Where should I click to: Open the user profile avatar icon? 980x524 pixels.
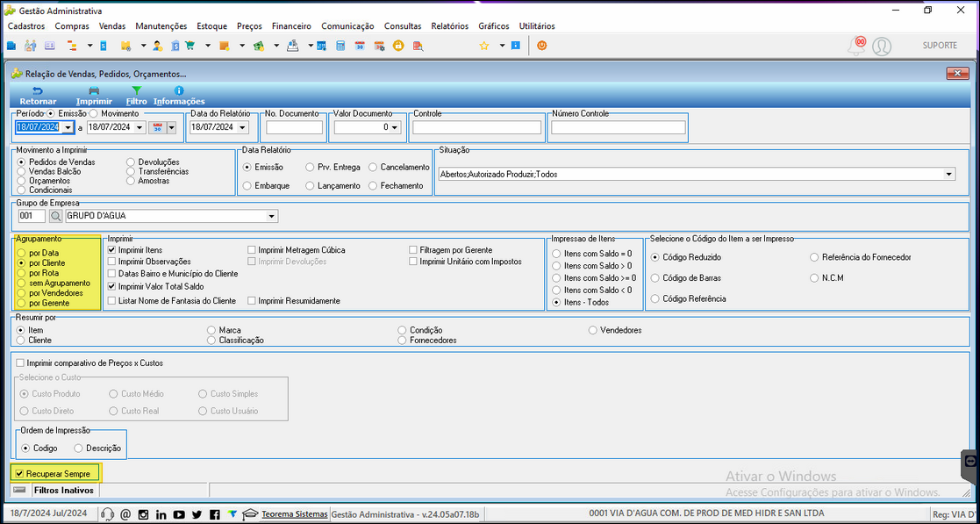pos(882,47)
